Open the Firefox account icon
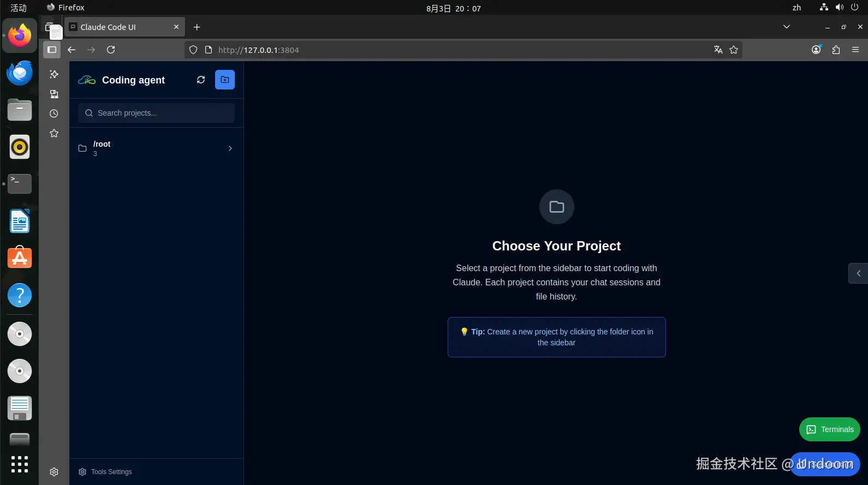The image size is (868, 485). pyautogui.click(x=816, y=50)
